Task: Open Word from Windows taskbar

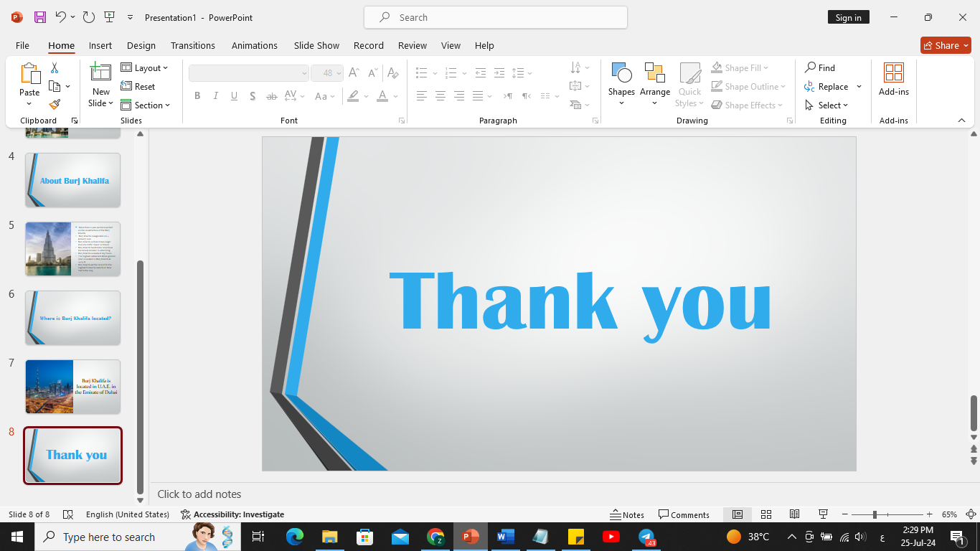Action: (505, 537)
